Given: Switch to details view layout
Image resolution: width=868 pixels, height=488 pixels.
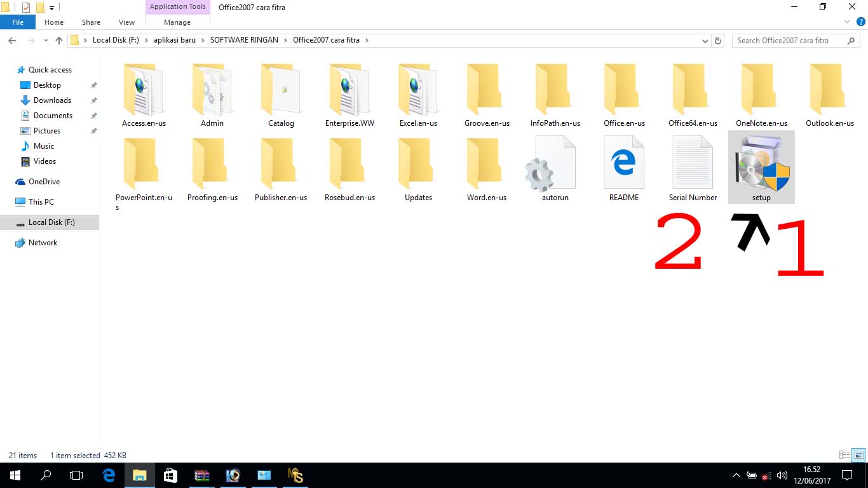Looking at the screenshot, I should pos(844,455).
